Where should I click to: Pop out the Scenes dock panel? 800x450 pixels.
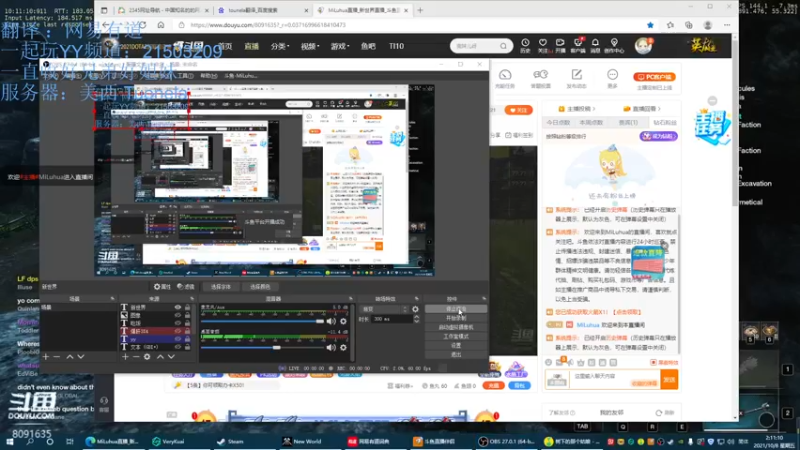pyautogui.click(x=112, y=298)
